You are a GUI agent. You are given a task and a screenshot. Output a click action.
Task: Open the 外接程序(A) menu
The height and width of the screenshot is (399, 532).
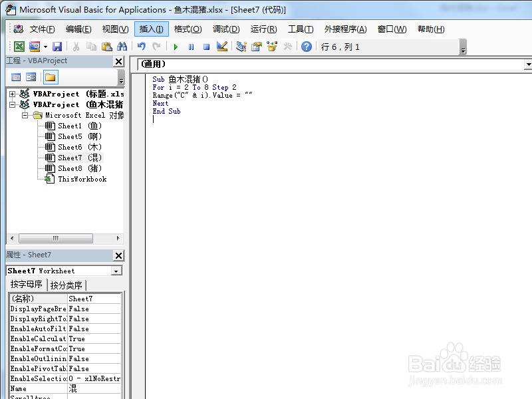tap(345, 29)
